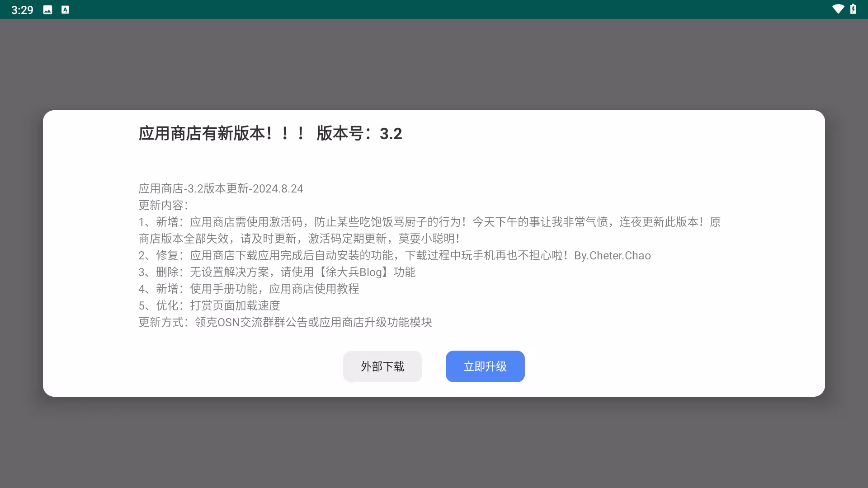Click the 更新方式 line about 领克OSN交流群
Screen dimensions: 868x488
click(x=285, y=323)
